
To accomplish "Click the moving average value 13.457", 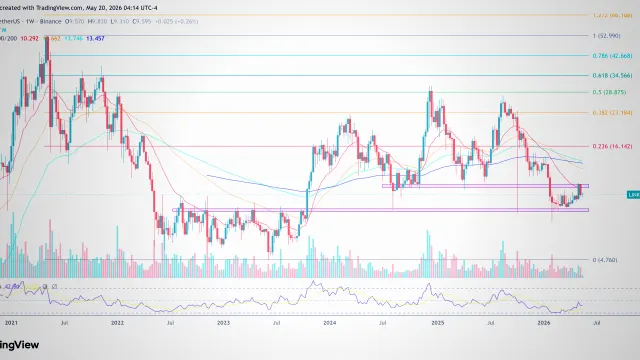I will click(x=95, y=38).
